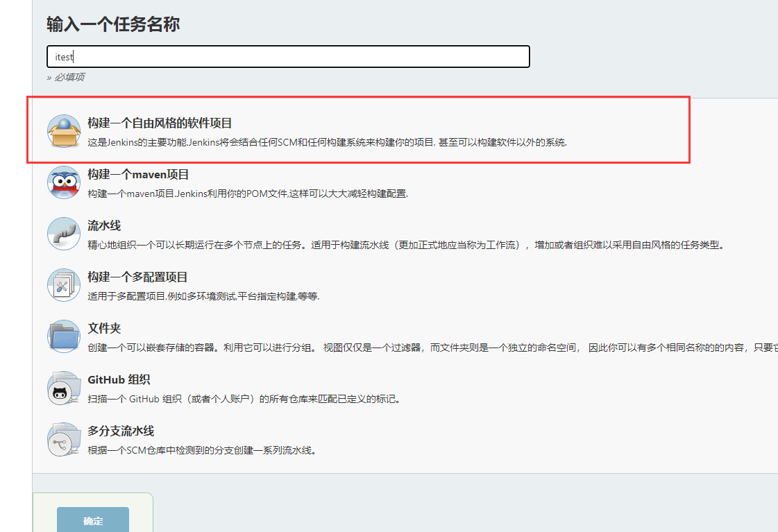The width and height of the screenshot is (778, 532).
Task: Choose the 构建一个自由风格的软件项目 title
Action: click(x=160, y=123)
